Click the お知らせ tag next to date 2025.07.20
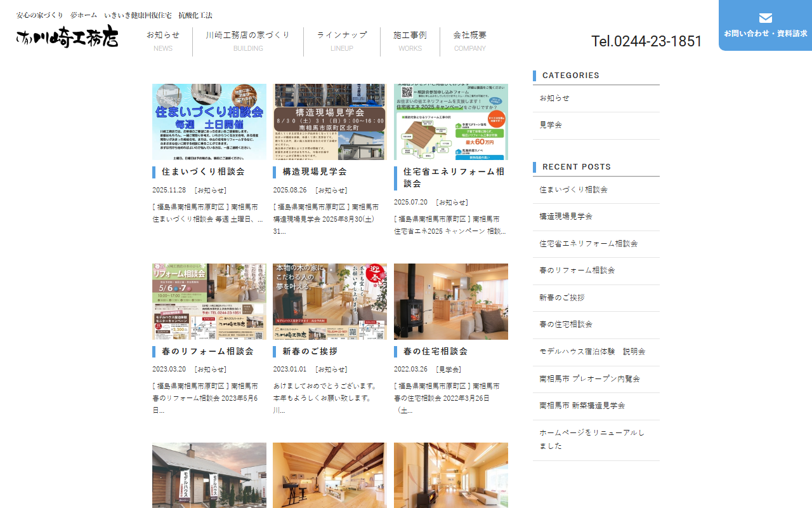This screenshot has width=812, height=508. 452,202
